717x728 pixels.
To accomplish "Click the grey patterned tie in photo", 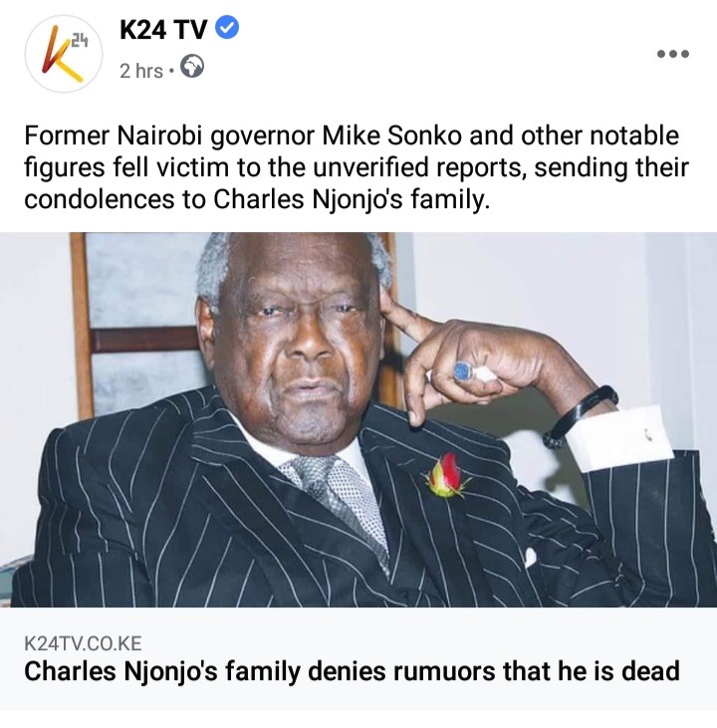I will 338,501.
